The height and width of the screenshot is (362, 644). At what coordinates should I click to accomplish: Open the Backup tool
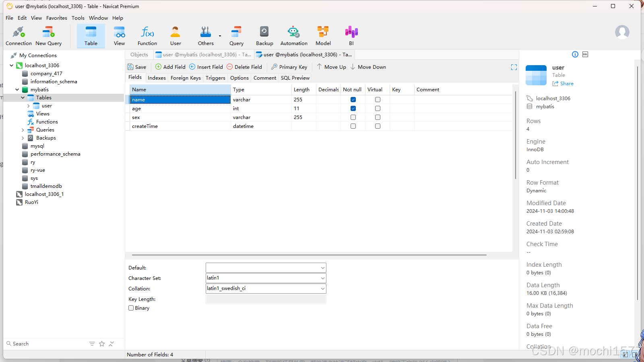coord(264,35)
